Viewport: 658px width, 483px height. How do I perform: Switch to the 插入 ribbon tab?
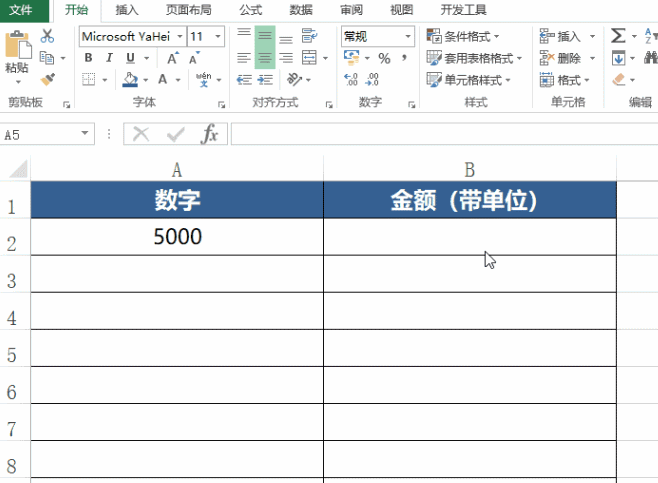click(x=127, y=10)
